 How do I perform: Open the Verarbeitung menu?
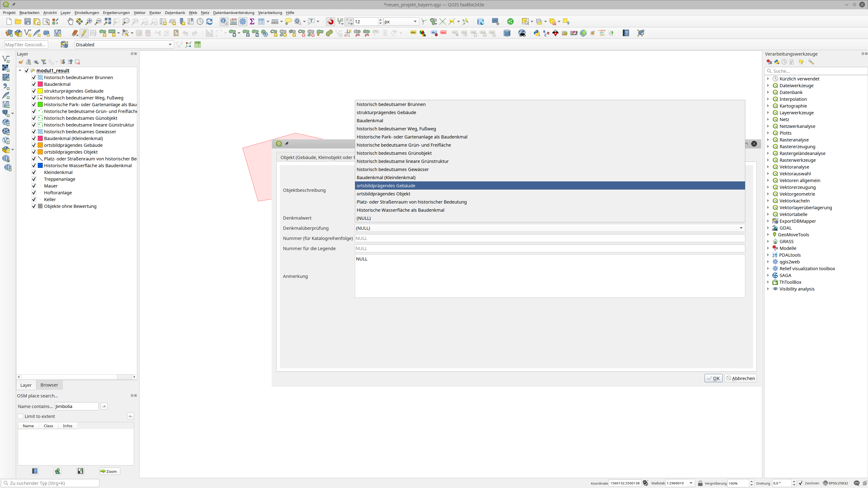[270, 12]
